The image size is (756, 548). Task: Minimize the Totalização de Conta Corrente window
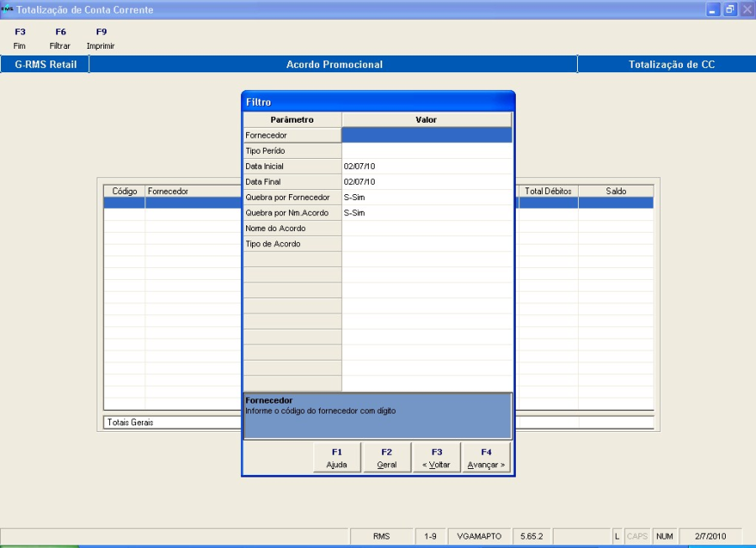[x=712, y=9]
